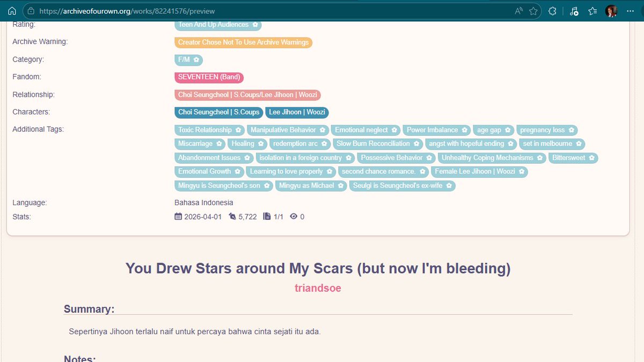Click the flower icon on Power Imbalance tag
Image resolution: width=644 pixels, height=362 pixels.
(465, 130)
